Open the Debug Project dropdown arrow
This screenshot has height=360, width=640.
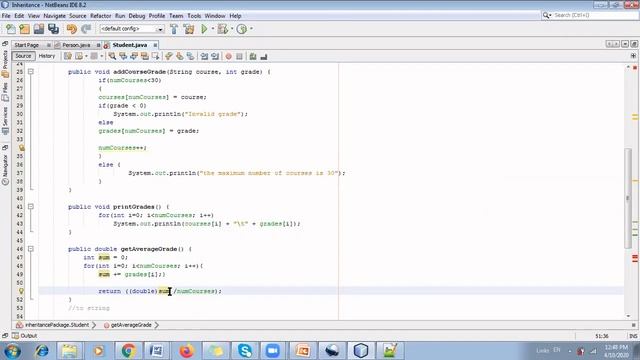(x=232, y=29)
